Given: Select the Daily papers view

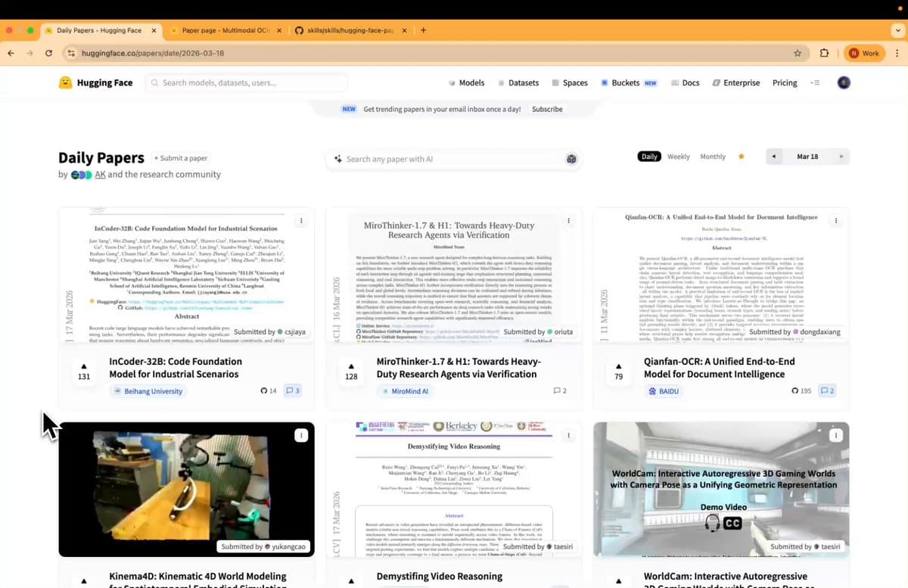Looking at the screenshot, I should tap(648, 157).
